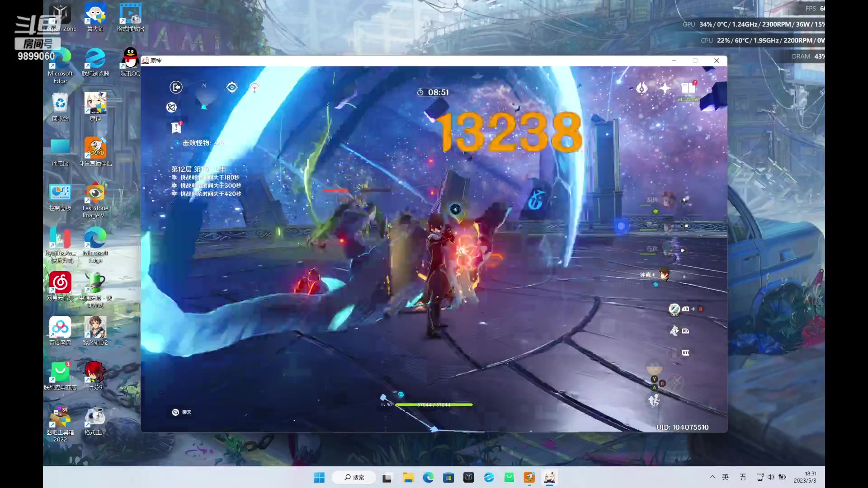
Task: Open 鲁大师 desktop shortcut
Action: tap(95, 18)
